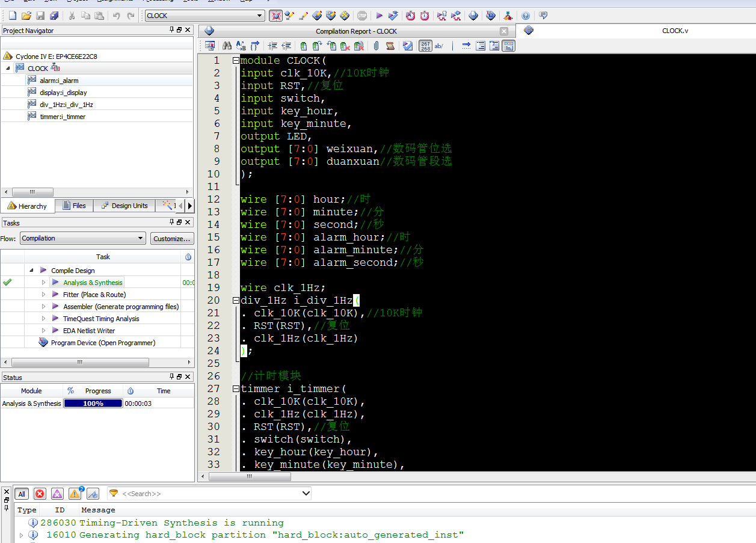Click the Assembler task entry

pos(121,307)
